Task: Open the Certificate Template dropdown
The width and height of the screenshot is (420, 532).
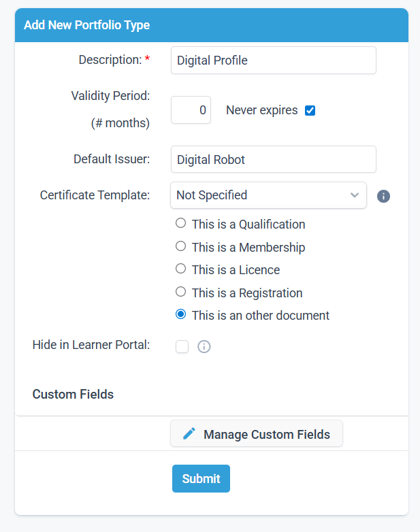Action: click(x=268, y=195)
